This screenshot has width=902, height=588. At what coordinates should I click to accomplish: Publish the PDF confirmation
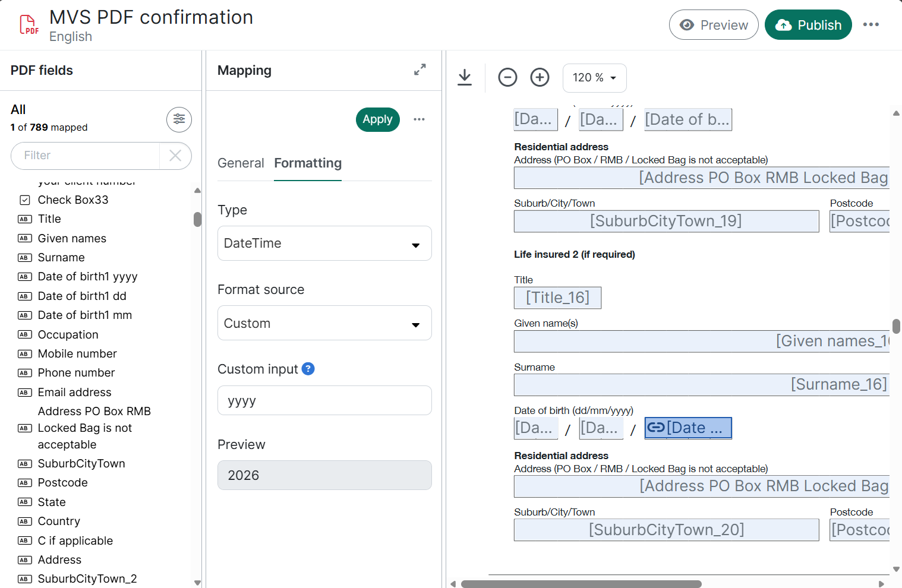click(808, 25)
